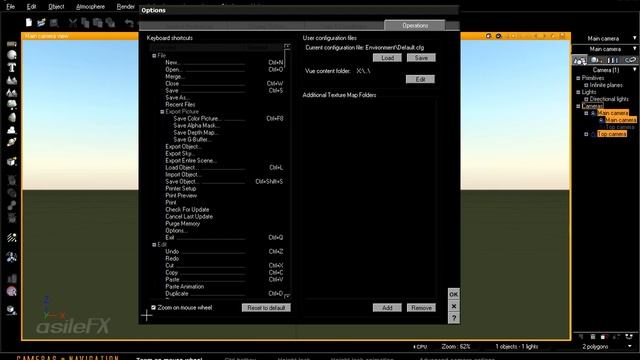Click the Load configuration button

coord(387,58)
